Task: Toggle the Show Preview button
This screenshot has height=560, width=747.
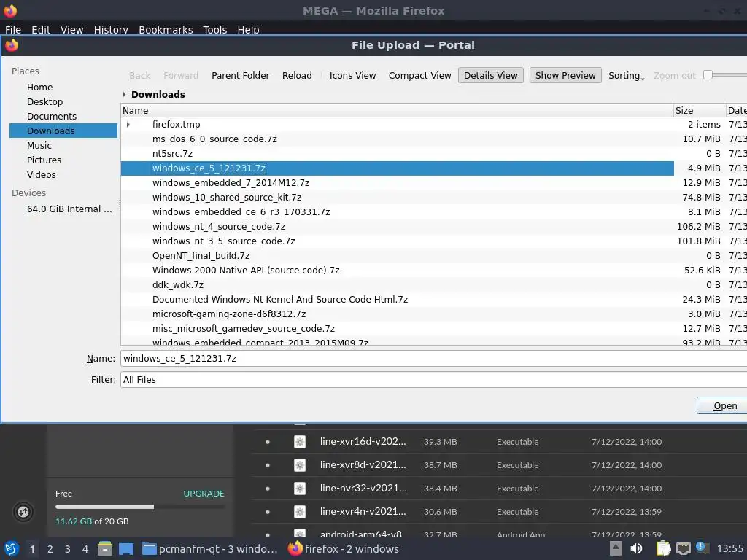Action: click(565, 75)
